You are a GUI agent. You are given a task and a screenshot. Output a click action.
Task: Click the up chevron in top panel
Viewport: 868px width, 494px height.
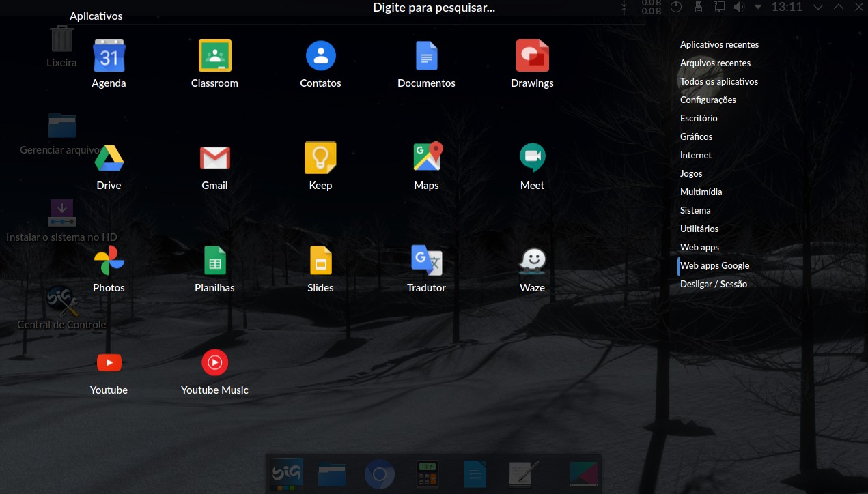839,7
